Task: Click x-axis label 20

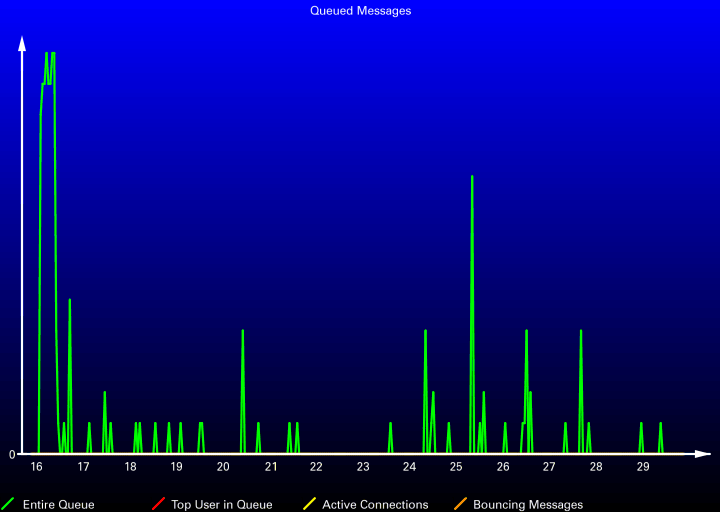Action: click(x=223, y=467)
